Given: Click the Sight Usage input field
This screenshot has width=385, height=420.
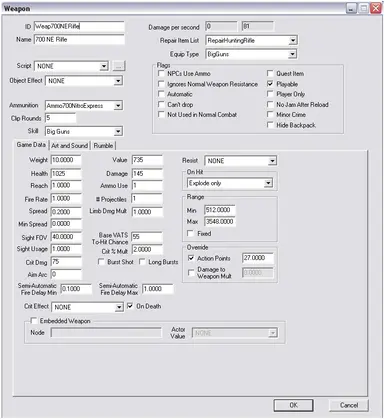Looking at the screenshot, I should [66, 249].
